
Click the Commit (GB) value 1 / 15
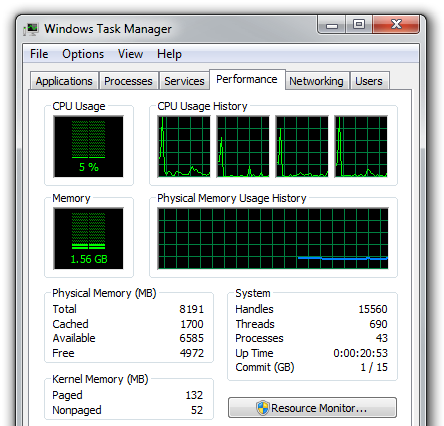click(x=374, y=367)
